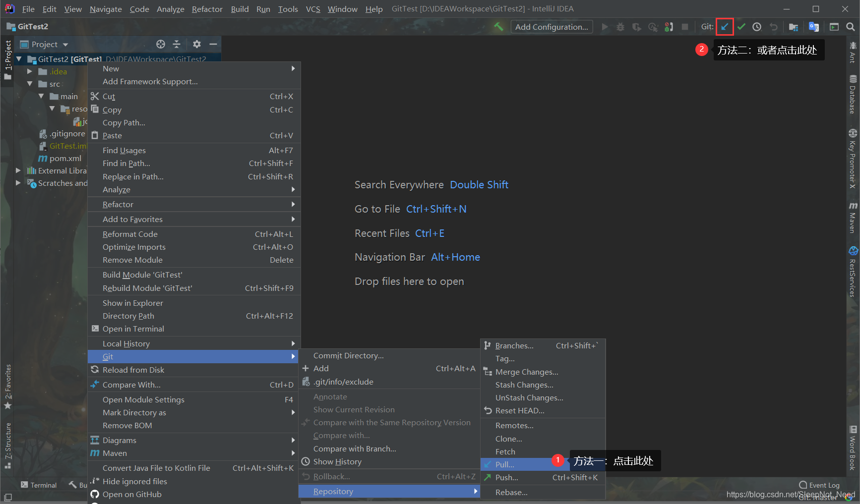Open the Database tool window
860x504 pixels.
(x=853, y=94)
